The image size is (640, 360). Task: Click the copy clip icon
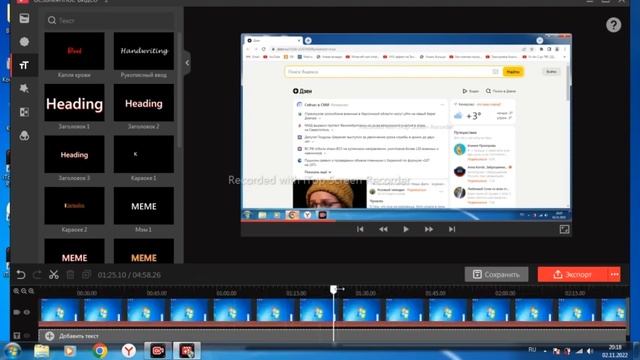pyautogui.click(x=86, y=275)
